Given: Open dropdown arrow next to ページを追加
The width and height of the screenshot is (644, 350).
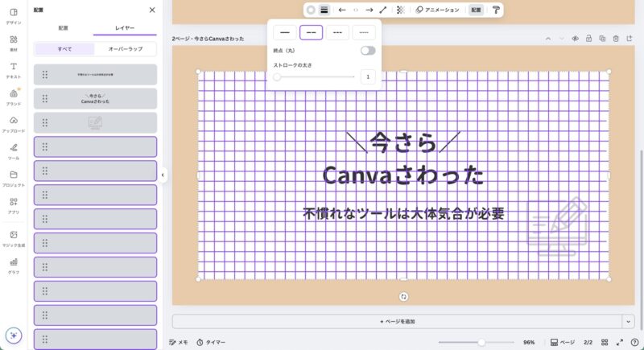Looking at the screenshot, I should click(628, 322).
